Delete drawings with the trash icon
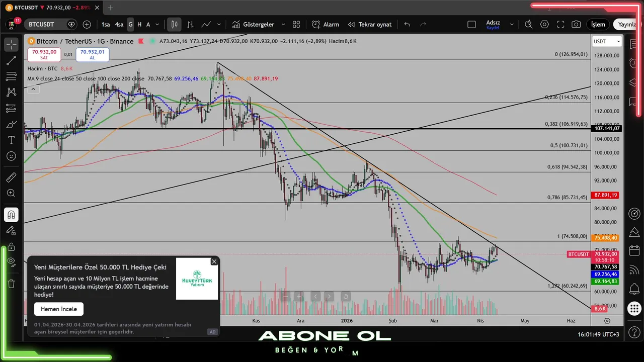Screen dimensions: 644x362 (x=11, y=284)
